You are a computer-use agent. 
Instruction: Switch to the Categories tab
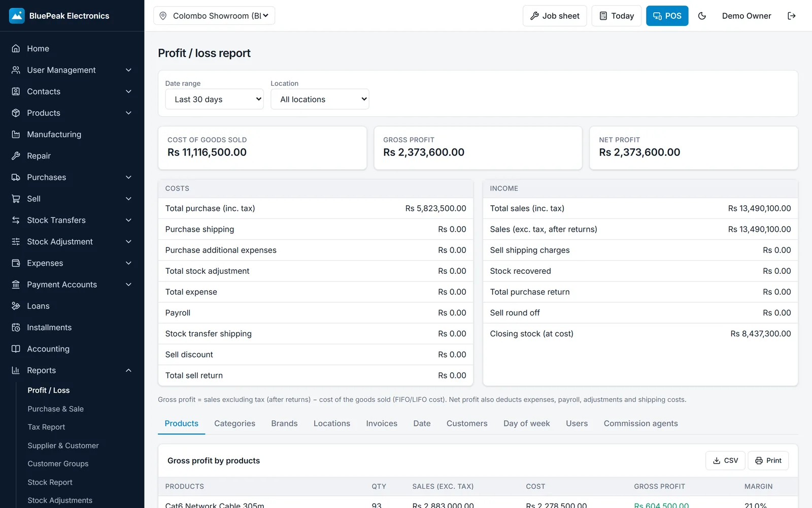[234, 424]
